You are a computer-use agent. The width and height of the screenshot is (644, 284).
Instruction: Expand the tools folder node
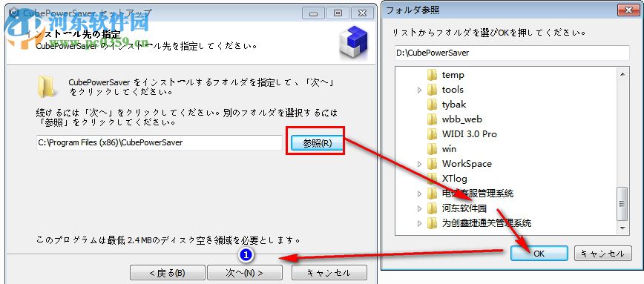[419, 90]
